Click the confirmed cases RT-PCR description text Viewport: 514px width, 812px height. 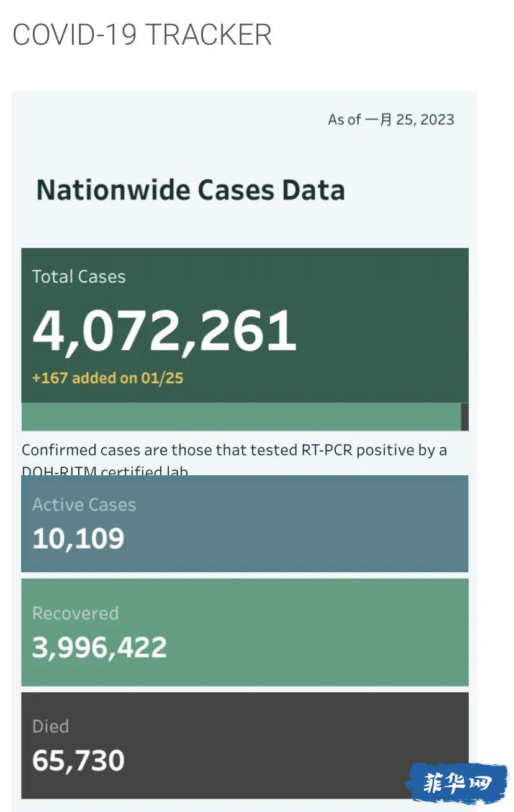(234, 458)
